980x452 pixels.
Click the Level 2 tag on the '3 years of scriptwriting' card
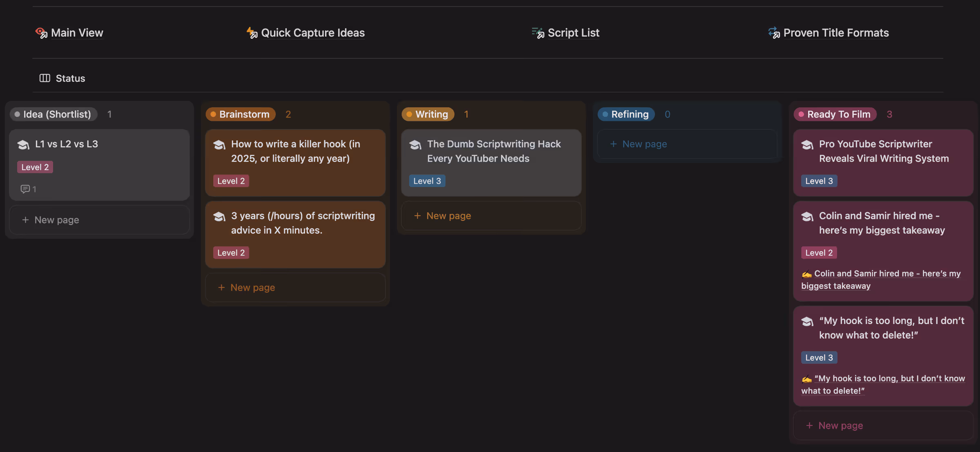click(231, 253)
